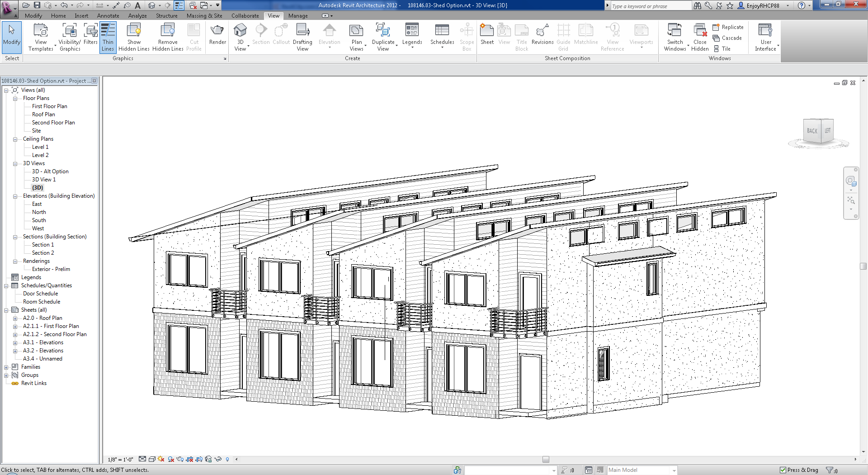This screenshot has width=868, height=475.
Task: Create a new 3D View
Action: 240,38
